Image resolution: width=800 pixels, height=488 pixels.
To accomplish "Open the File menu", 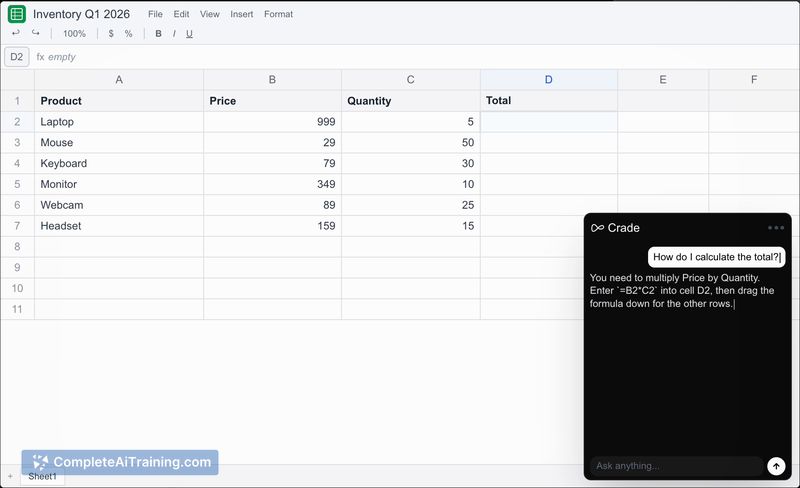I will (x=155, y=14).
